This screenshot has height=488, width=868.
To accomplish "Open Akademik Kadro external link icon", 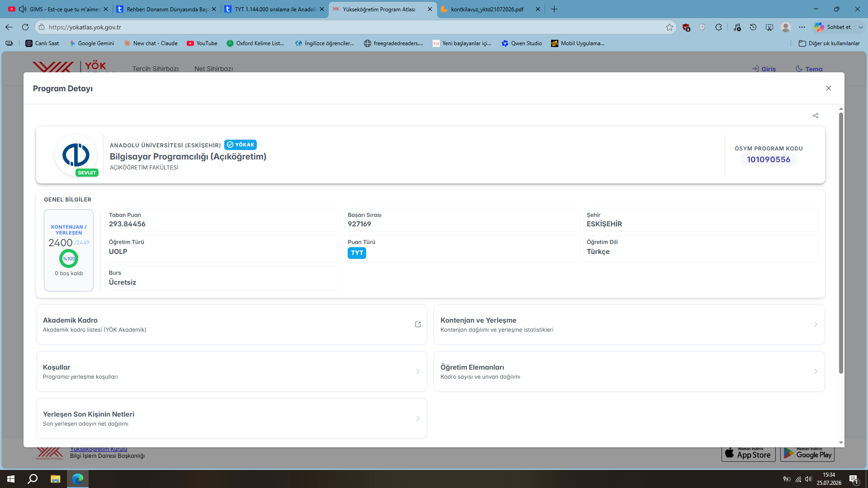I will tap(418, 324).
